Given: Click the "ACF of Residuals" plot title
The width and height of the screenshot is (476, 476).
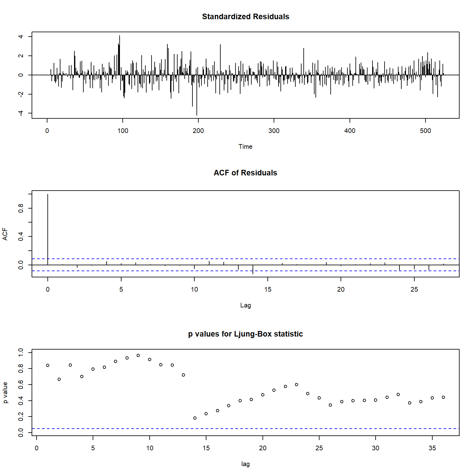Looking at the screenshot, I should click(245, 173).
